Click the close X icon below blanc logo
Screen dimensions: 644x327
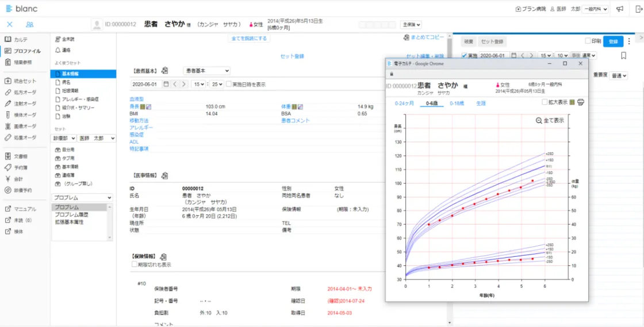click(10, 24)
